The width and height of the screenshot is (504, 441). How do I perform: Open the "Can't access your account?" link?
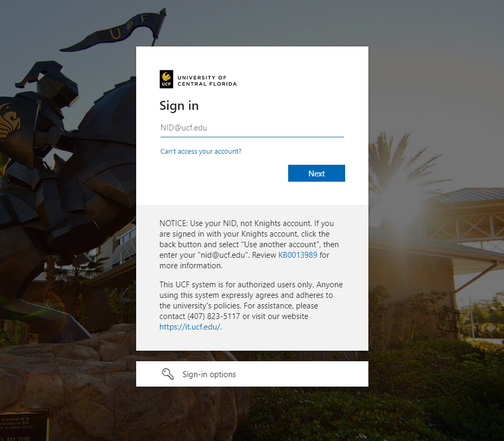pos(201,152)
